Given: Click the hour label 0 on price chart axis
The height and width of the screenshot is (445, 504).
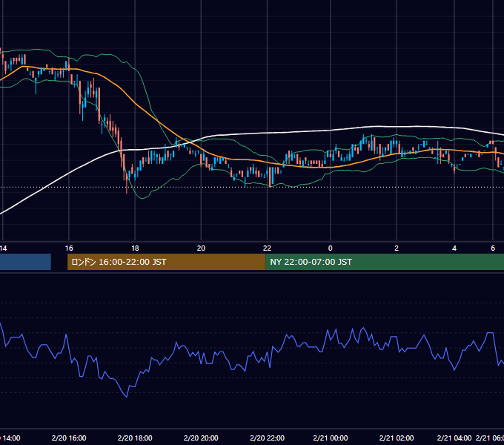Looking at the screenshot, I should coord(330,248).
